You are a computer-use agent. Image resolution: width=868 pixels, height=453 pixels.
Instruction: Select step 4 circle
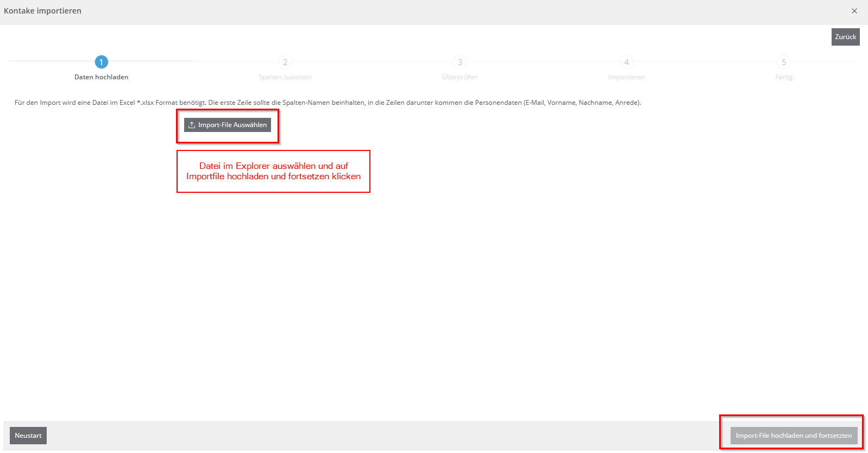(x=626, y=62)
